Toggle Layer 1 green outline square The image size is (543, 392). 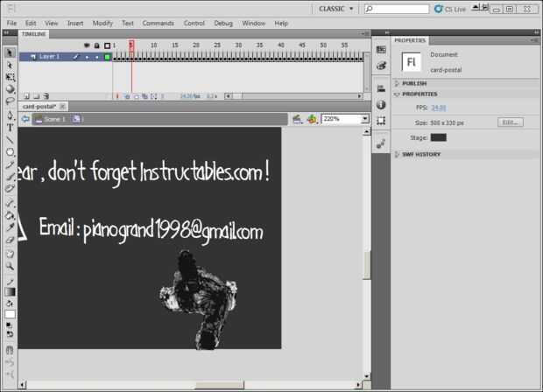coord(108,57)
